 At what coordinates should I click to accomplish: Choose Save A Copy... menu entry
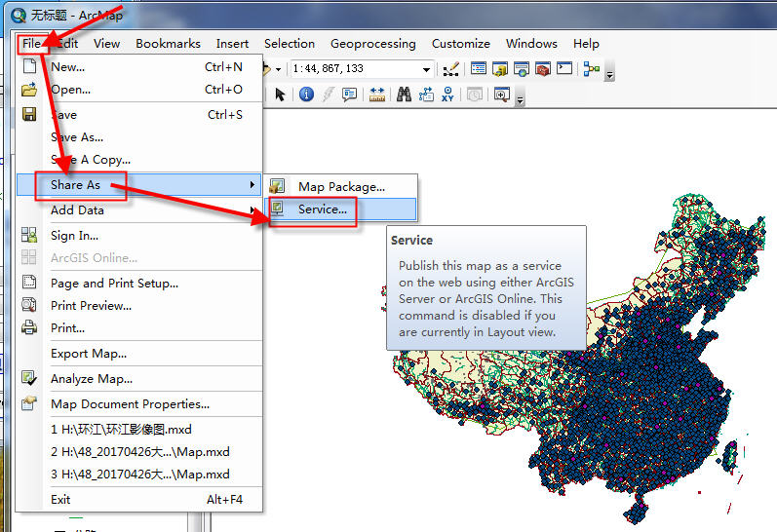(x=139, y=160)
